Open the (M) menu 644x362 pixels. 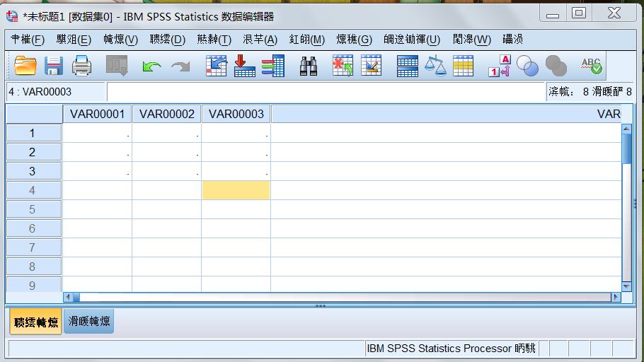(307, 40)
